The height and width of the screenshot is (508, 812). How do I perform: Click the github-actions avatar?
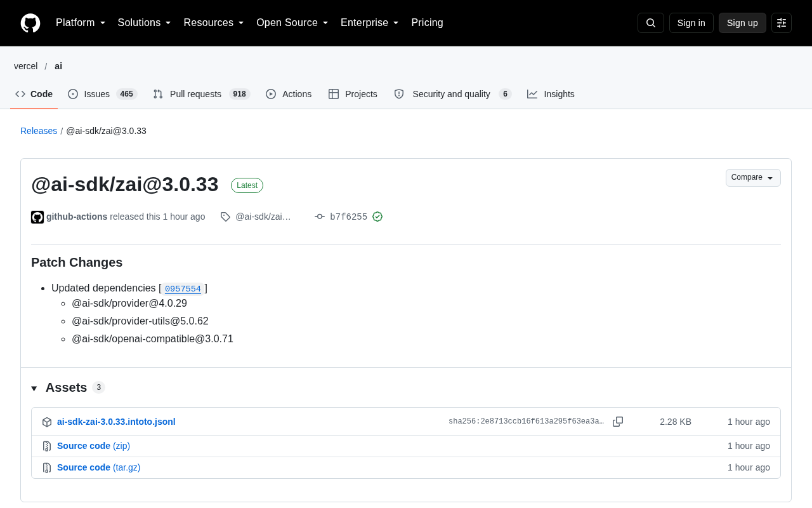(37, 217)
